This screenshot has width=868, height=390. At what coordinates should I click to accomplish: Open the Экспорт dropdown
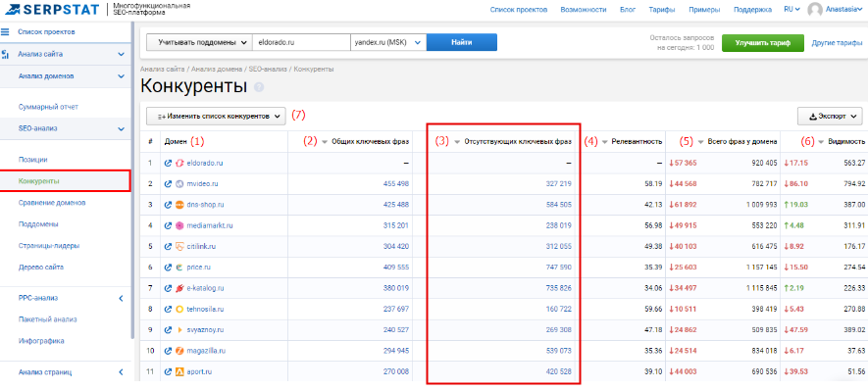click(x=829, y=117)
